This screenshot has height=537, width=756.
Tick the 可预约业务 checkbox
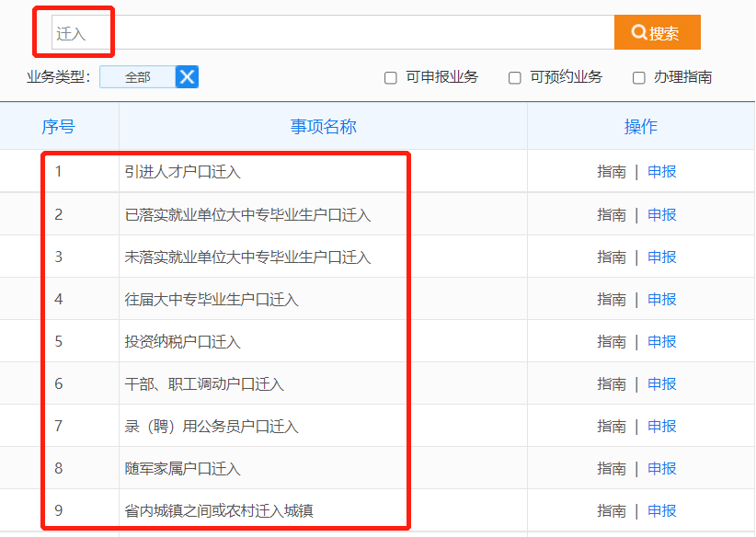tap(515, 78)
